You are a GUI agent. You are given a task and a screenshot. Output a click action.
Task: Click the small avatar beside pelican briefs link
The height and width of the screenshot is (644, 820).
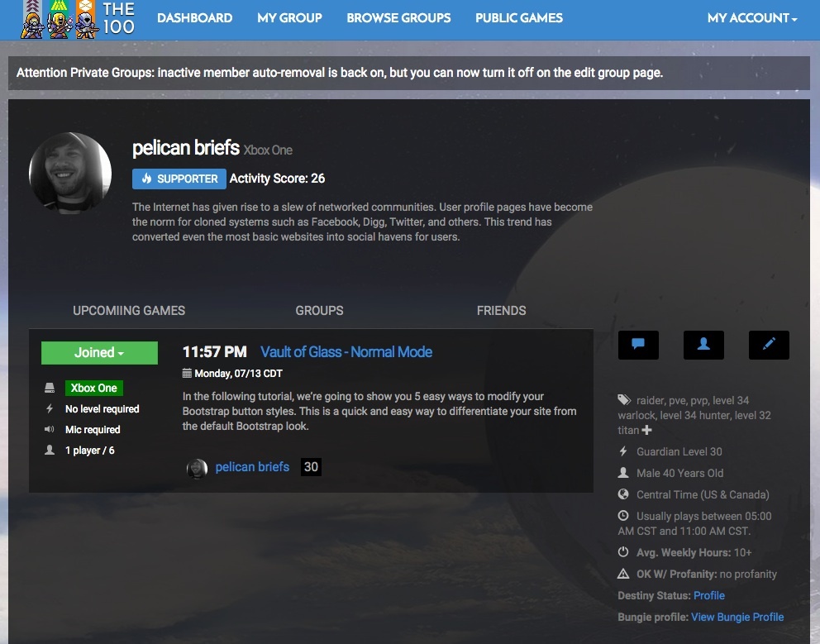(x=197, y=468)
